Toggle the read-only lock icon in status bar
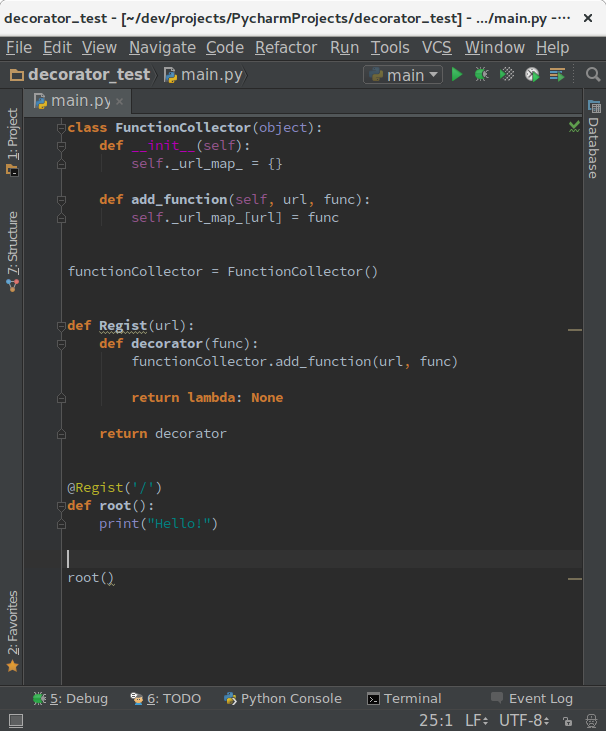The height and width of the screenshot is (731, 606). click(x=568, y=720)
